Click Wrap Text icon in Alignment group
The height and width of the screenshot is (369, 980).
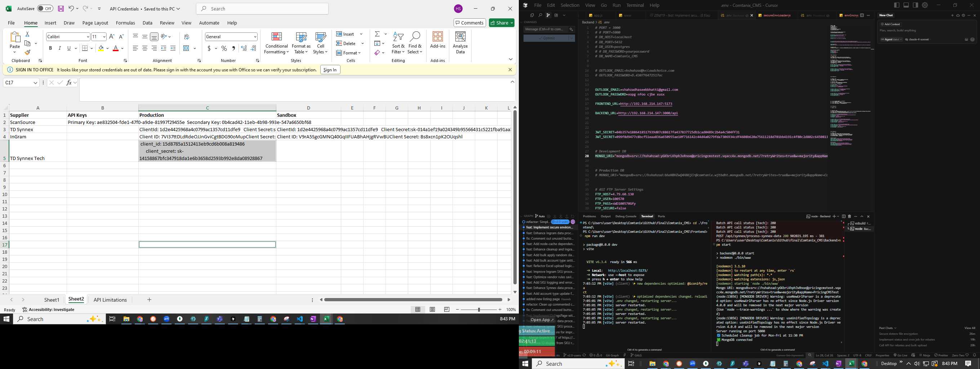(x=186, y=36)
